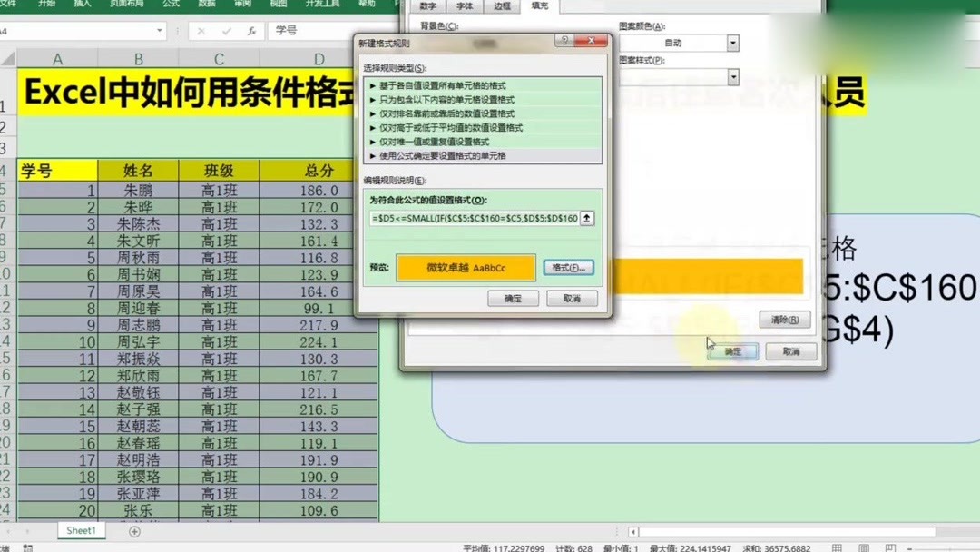The width and height of the screenshot is (980, 552).
Task: Click the help question-mark on the rule dialog
Action: (x=567, y=41)
